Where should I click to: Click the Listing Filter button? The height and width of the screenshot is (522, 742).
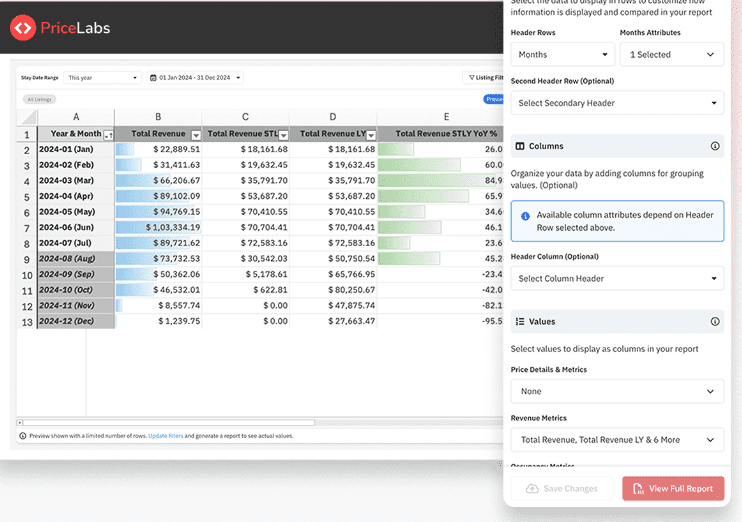pos(485,78)
